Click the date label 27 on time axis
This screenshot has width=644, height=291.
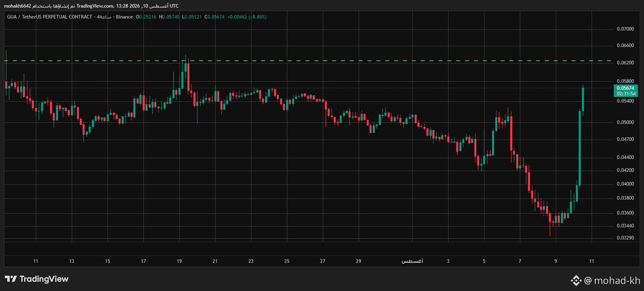[323, 261]
